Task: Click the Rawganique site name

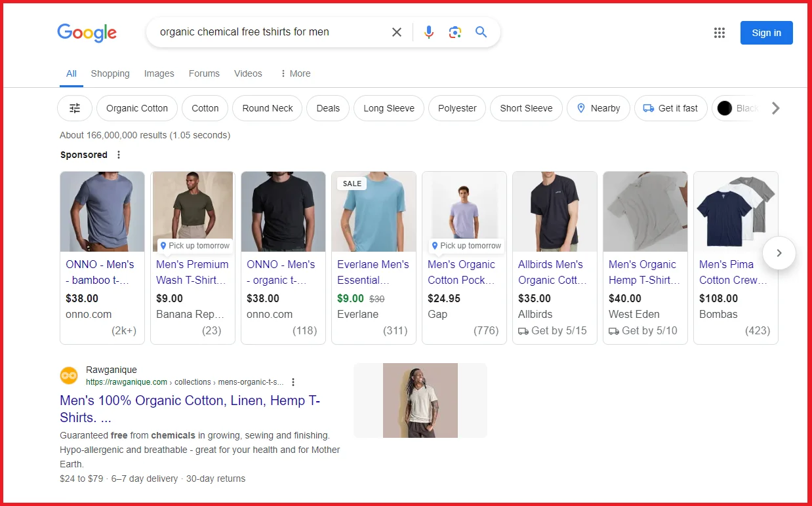Action: pyautogui.click(x=112, y=370)
